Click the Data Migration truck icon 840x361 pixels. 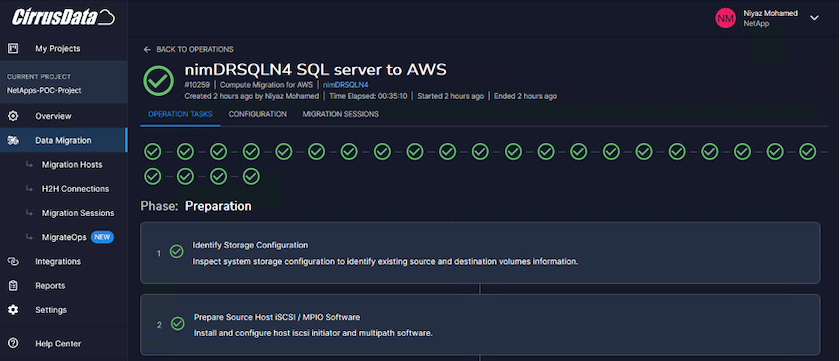coord(13,140)
